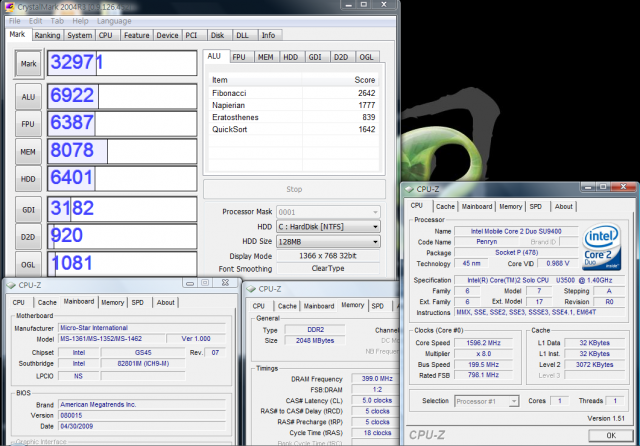This screenshot has width=640, height=446.
Task: Open the SPD tab in the CPU-Z CPU window
Action: 536,206
